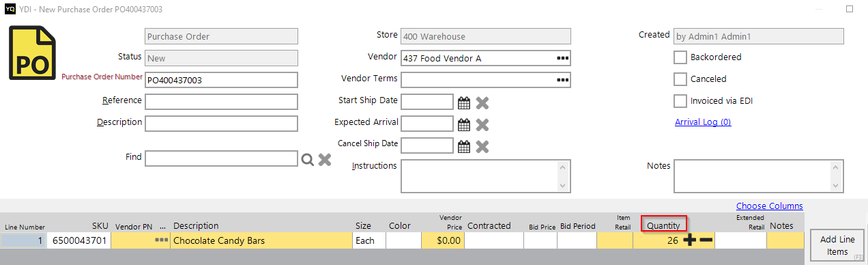Increase quantity with the plus icon
This screenshot has width=868, height=265.
pos(691,240)
